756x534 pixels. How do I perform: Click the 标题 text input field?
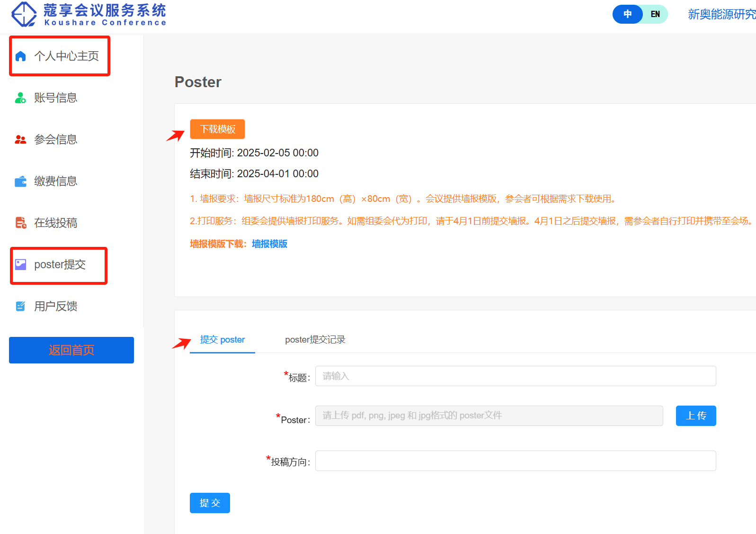click(515, 376)
